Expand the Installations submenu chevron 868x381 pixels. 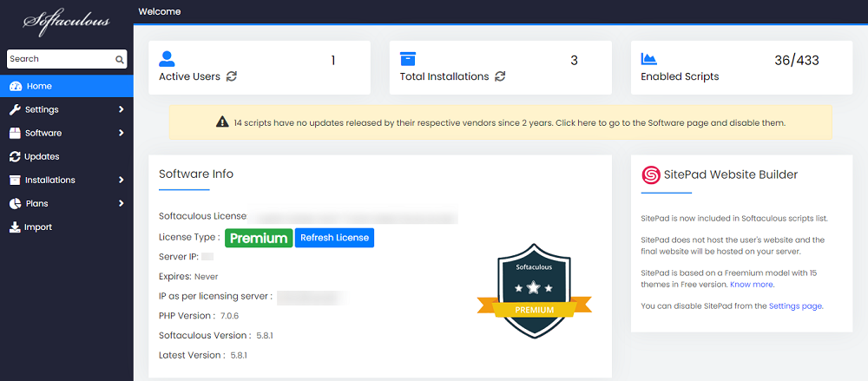click(122, 180)
